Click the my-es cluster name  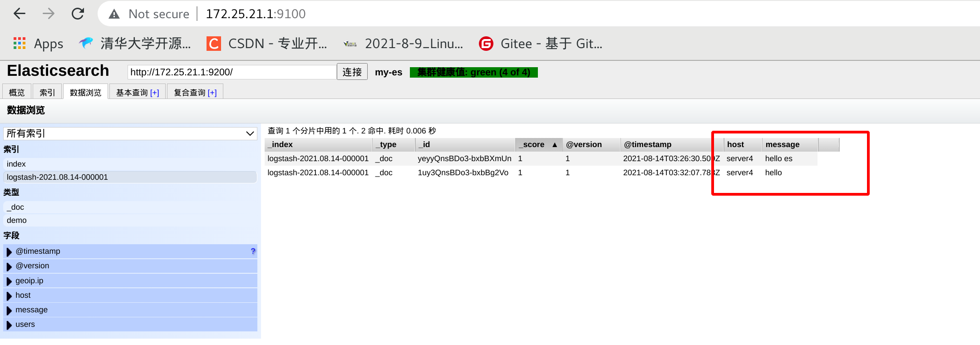click(389, 72)
